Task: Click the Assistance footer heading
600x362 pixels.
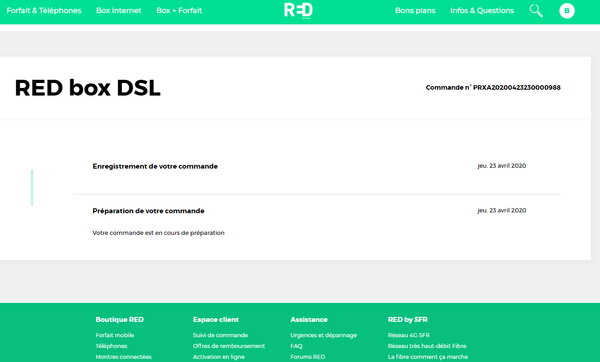Action: (309, 320)
